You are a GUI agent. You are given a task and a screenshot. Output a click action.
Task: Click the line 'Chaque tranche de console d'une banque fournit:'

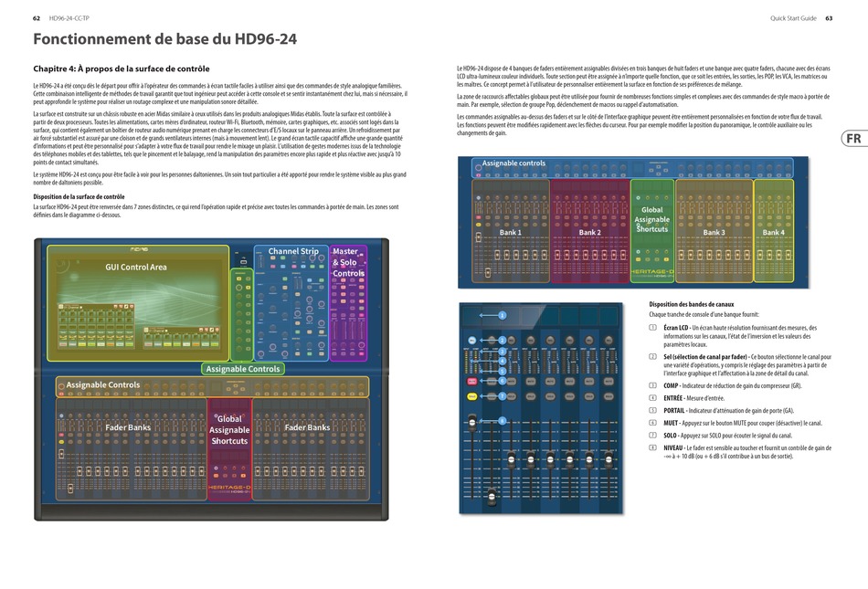point(704,314)
